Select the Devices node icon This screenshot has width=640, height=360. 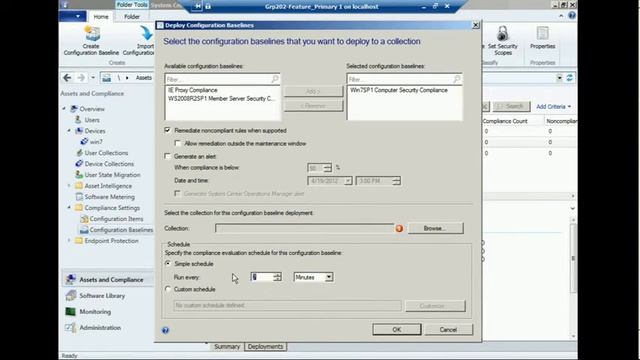click(x=79, y=131)
